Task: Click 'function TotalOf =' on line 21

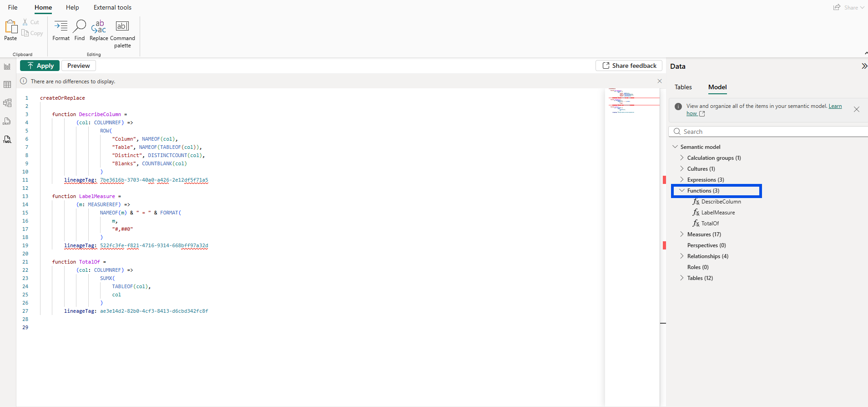Action: pos(79,262)
